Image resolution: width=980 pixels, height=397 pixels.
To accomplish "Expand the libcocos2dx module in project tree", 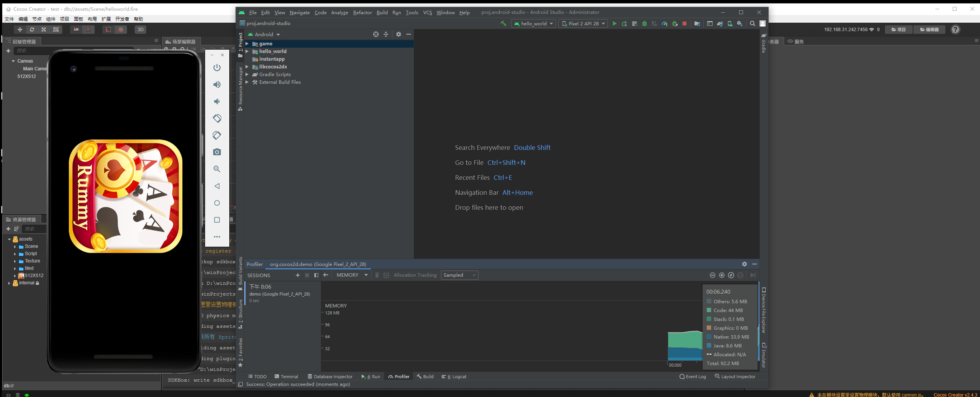I will [247, 67].
